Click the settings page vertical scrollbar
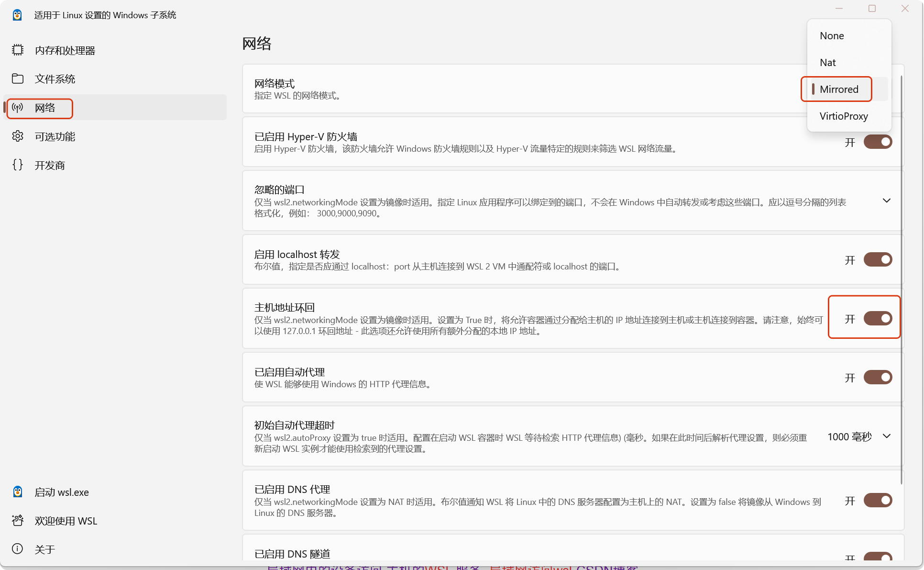 [902, 280]
